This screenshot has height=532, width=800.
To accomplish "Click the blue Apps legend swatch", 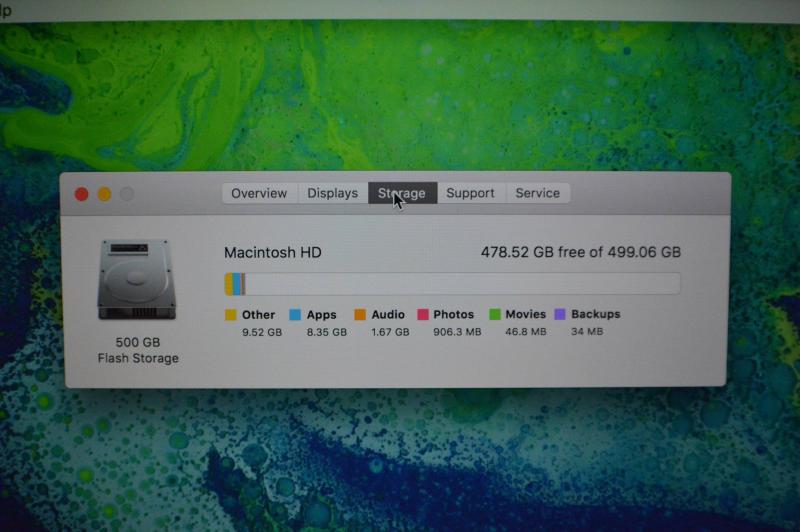I will 295,315.
